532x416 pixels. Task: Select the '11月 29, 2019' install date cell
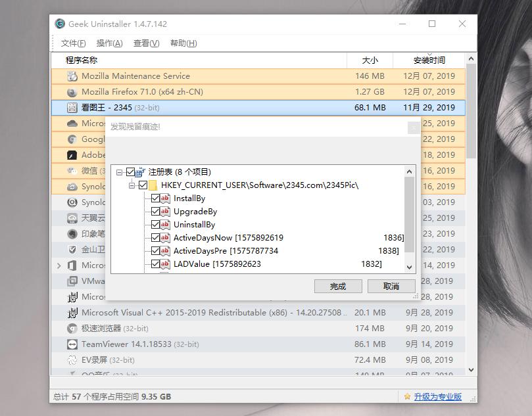click(x=429, y=108)
